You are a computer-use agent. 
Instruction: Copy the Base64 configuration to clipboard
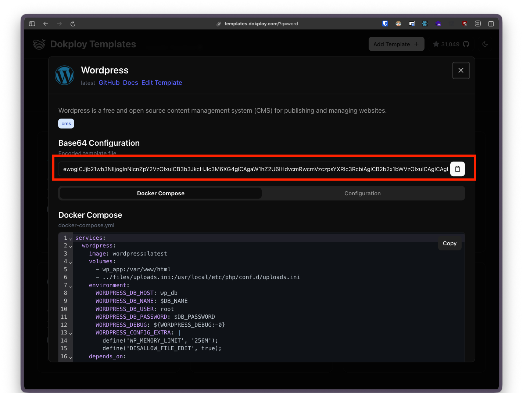(x=458, y=169)
